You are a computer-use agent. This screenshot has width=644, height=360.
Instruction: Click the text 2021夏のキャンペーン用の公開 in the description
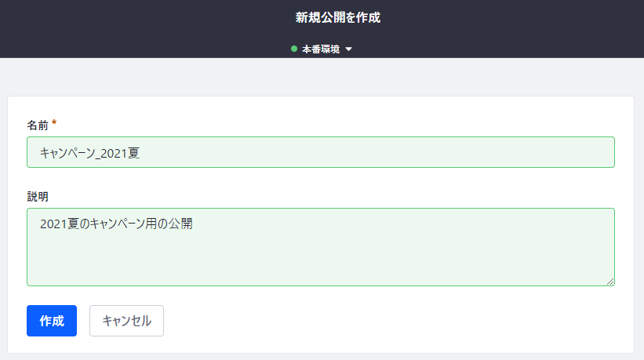click(116, 224)
